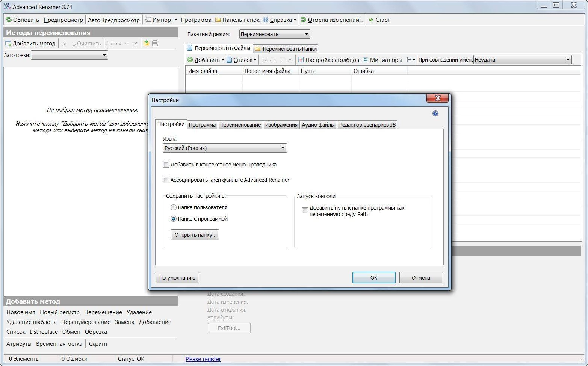Image resolution: width=588 pixels, height=366 pixels.
Task: Click the Ошибка column header
Action: point(379,71)
